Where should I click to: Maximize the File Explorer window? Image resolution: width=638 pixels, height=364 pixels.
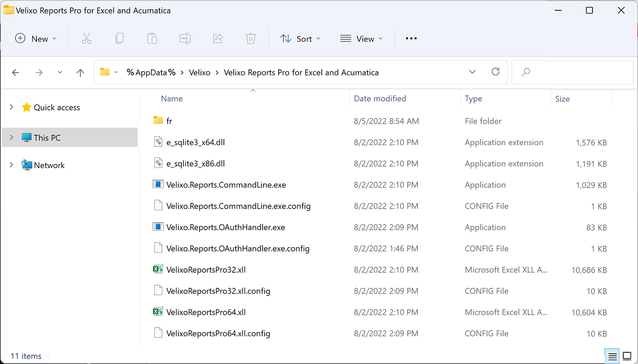pos(590,10)
